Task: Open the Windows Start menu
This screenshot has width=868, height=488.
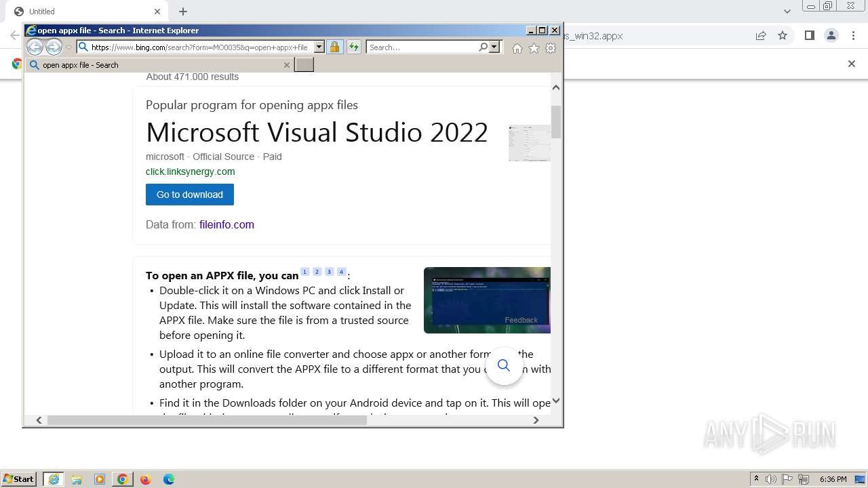Action: click(x=19, y=479)
